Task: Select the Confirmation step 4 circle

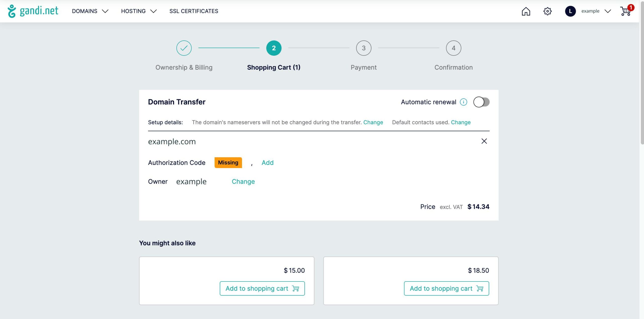Action: coord(453,48)
